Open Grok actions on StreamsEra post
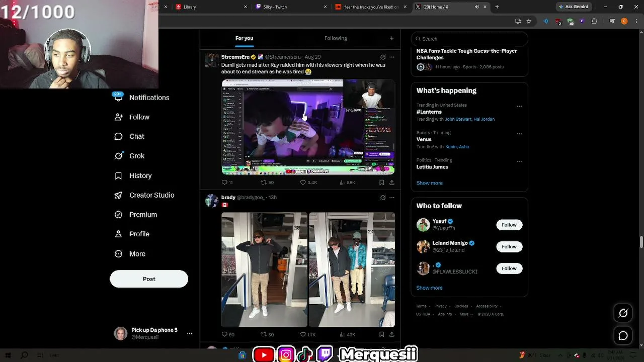The width and height of the screenshot is (644, 362). pyautogui.click(x=383, y=57)
